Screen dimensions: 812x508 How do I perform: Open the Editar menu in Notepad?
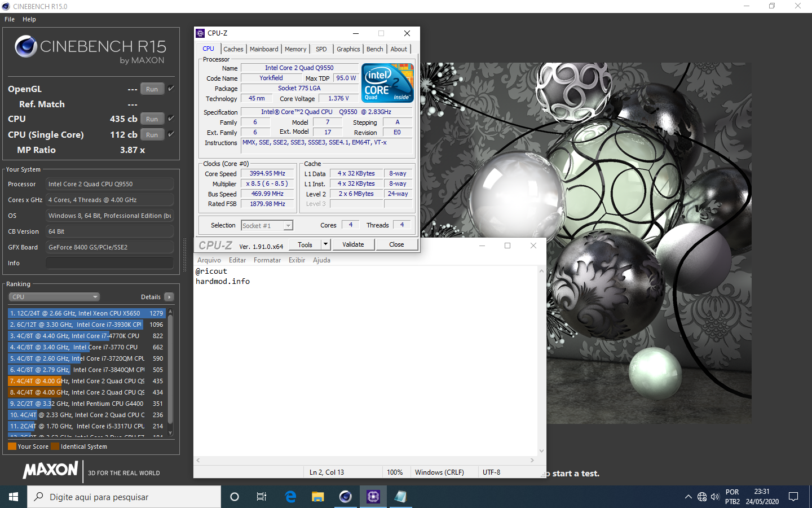coord(237,260)
